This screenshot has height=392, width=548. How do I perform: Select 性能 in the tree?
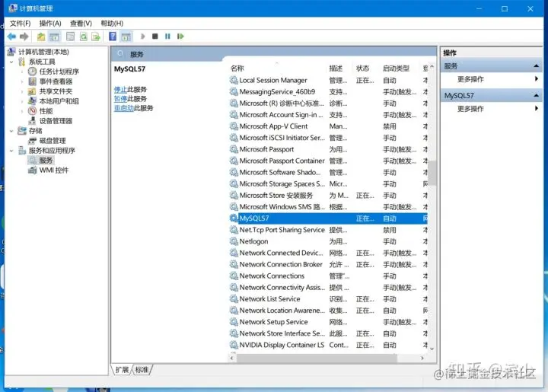[x=46, y=111]
